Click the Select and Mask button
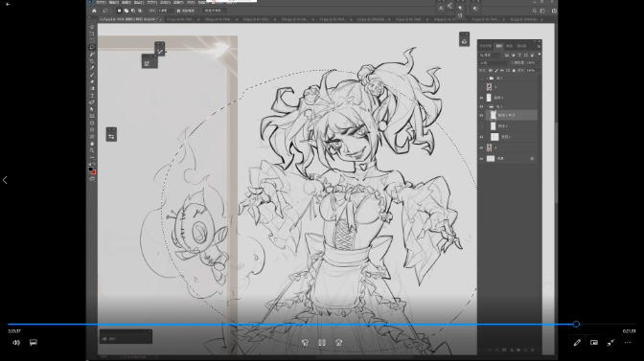The height and width of the screenshot is (361, 644). [x=214, y=11]
